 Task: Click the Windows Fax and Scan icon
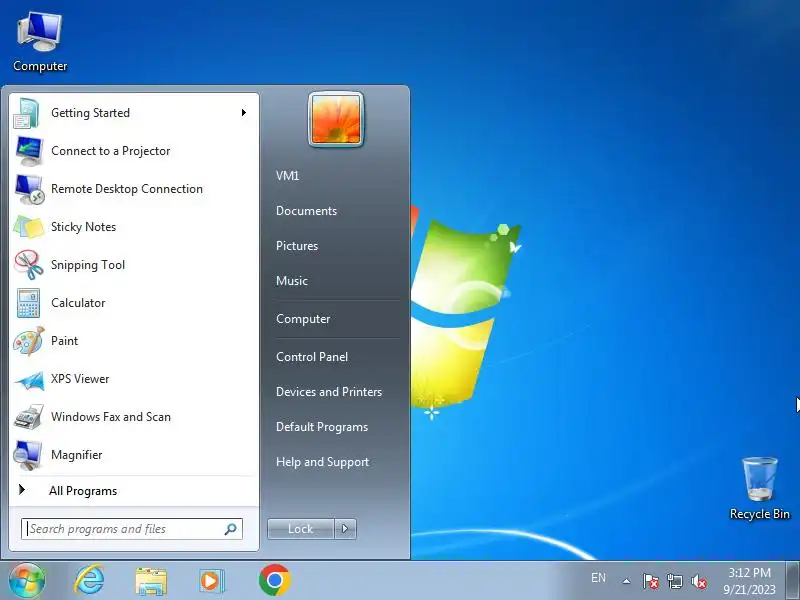[29, 417]
